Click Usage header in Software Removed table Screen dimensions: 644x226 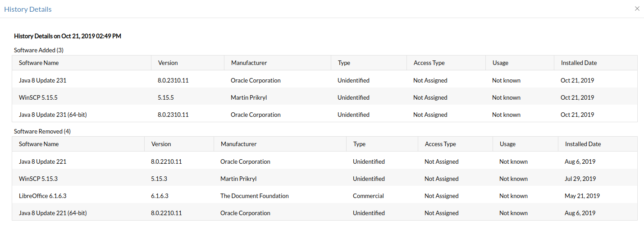click(507, 144)
